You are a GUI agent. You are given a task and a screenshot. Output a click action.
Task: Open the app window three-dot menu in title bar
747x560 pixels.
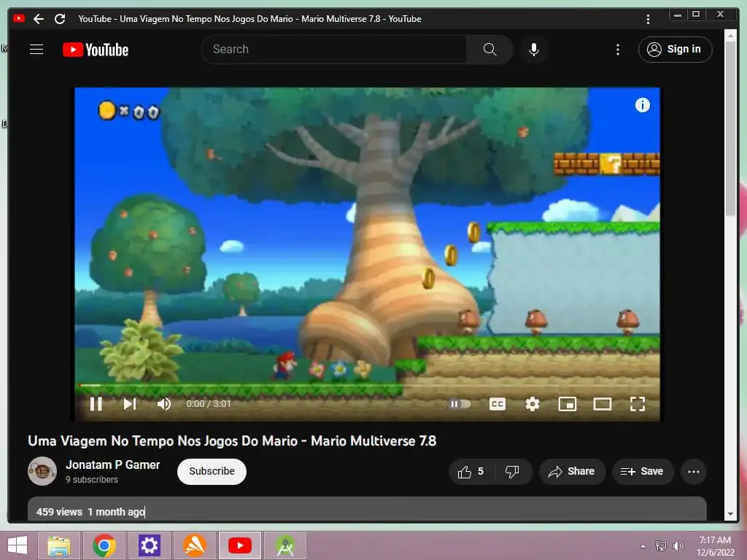(x=648, y=19)
